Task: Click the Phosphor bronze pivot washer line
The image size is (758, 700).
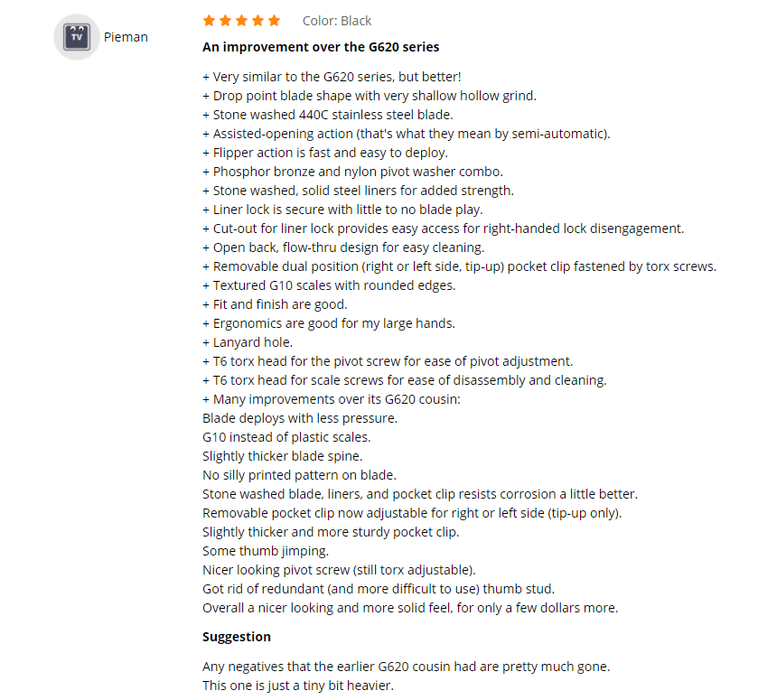Action: (x=353, y=172)
